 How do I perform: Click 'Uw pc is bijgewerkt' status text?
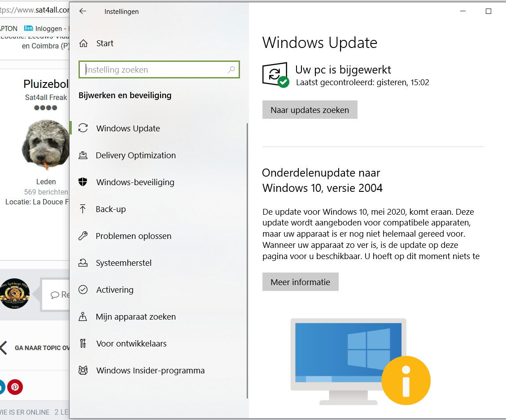(x=343, y=69)
